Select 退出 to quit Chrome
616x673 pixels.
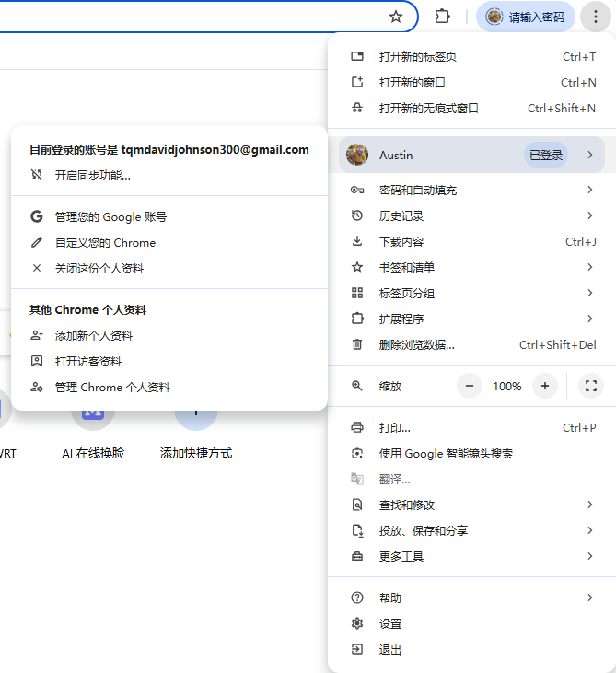[472, 649]
